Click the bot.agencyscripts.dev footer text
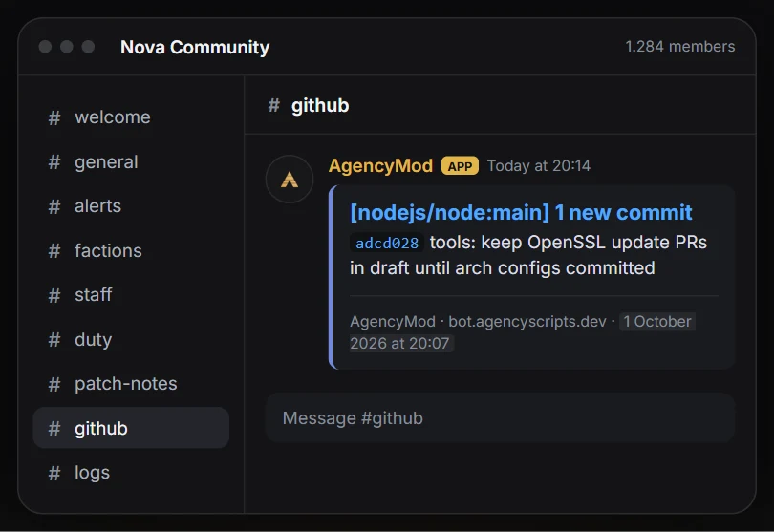 (527, 322)
